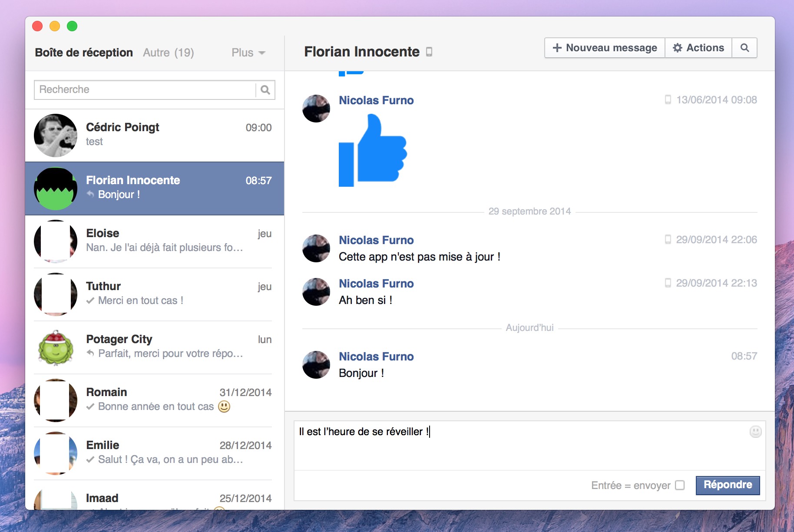
Task: Expand the Plus dropdown menu
Action: [248, 53]
